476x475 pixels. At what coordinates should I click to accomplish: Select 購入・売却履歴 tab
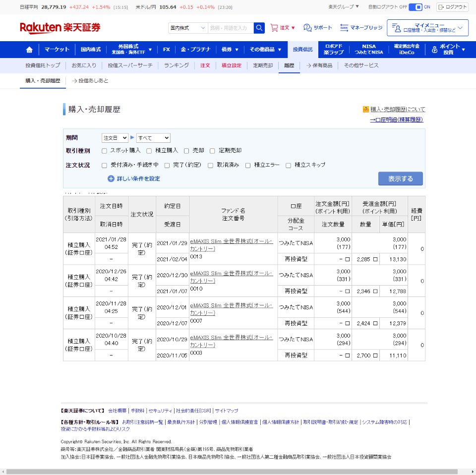pos(43,81)
